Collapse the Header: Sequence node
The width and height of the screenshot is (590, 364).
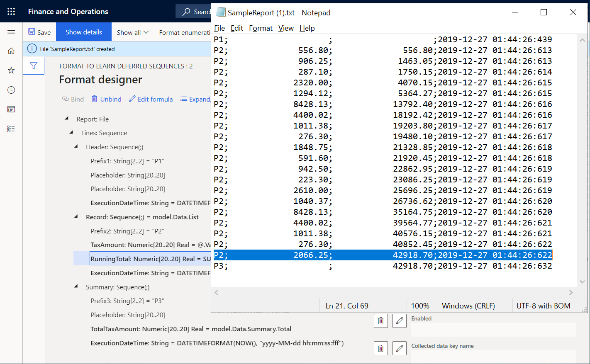point(75,146)
